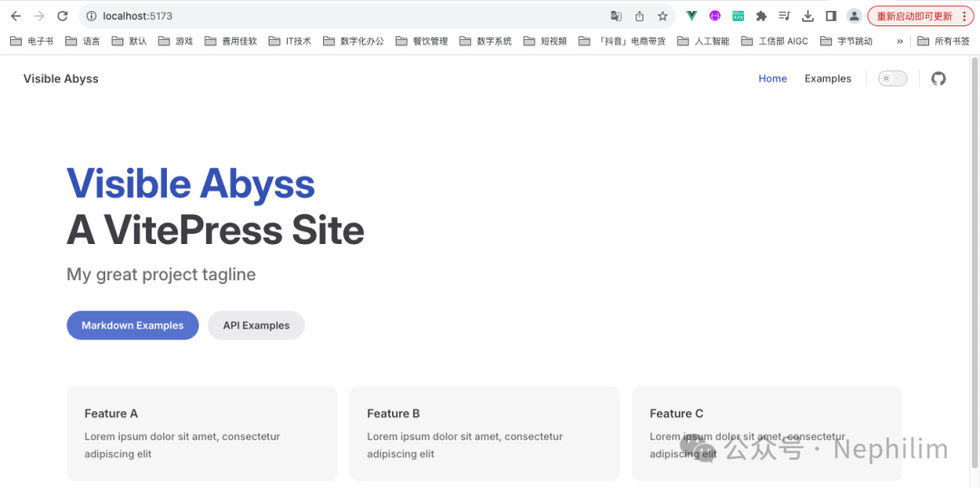Open the 字节跳动 bookmark folder
The image size is (980, 488).
click(x=847, y=41)
